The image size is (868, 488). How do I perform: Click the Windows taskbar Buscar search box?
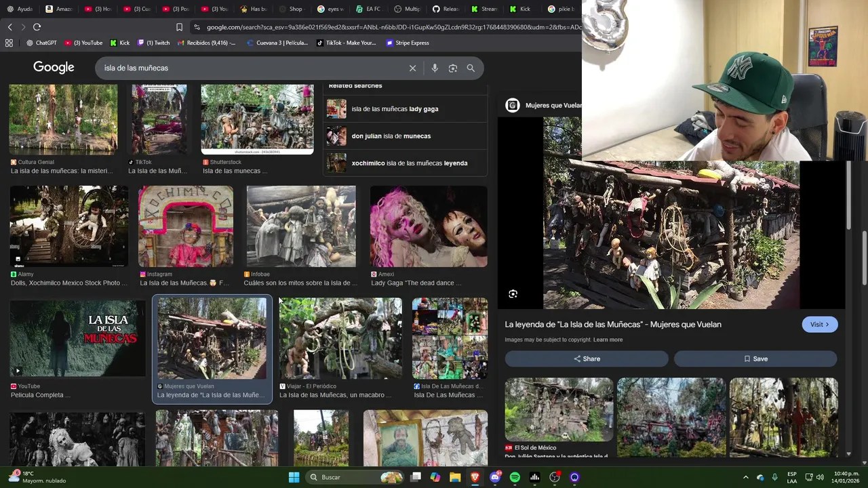click(x=353, y=477)
